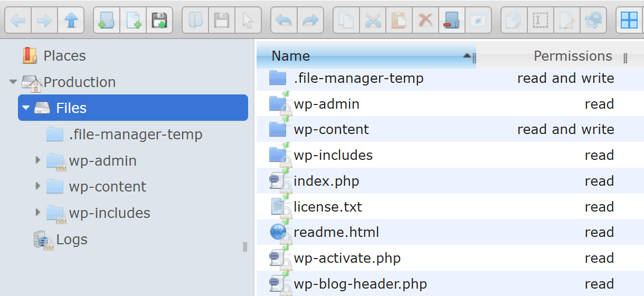Click the Open folder toolbar icon

coord(195,21)
